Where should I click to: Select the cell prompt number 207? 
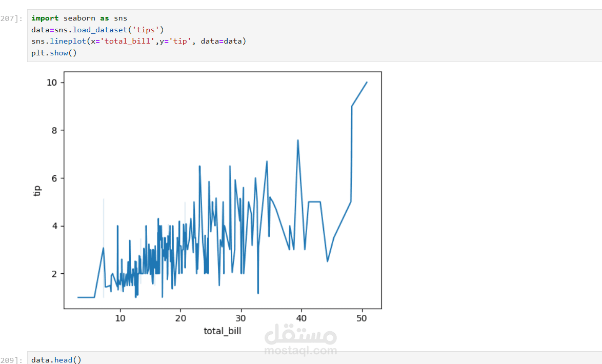point(11,18)
